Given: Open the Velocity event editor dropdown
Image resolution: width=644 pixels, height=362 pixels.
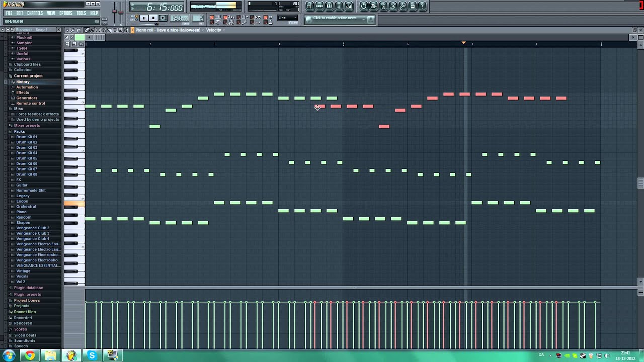Looking at the screenshot, I should [215, 30].
